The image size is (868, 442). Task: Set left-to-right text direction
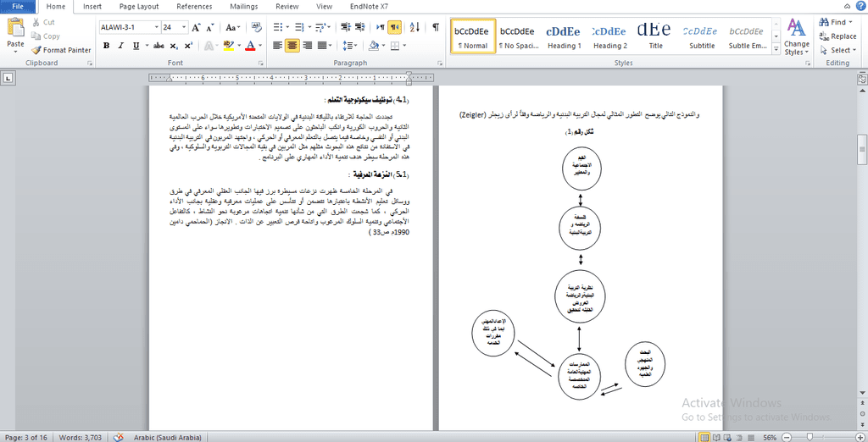tap(381, 26)
